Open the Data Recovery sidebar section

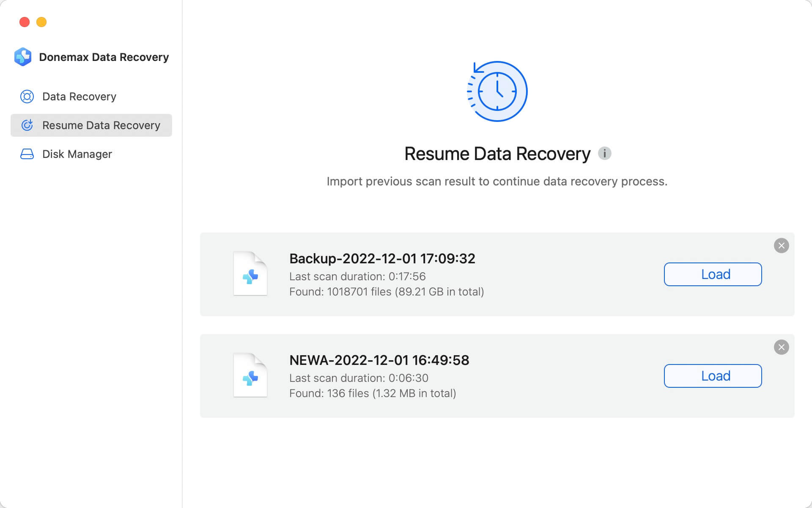click(91, 97)
